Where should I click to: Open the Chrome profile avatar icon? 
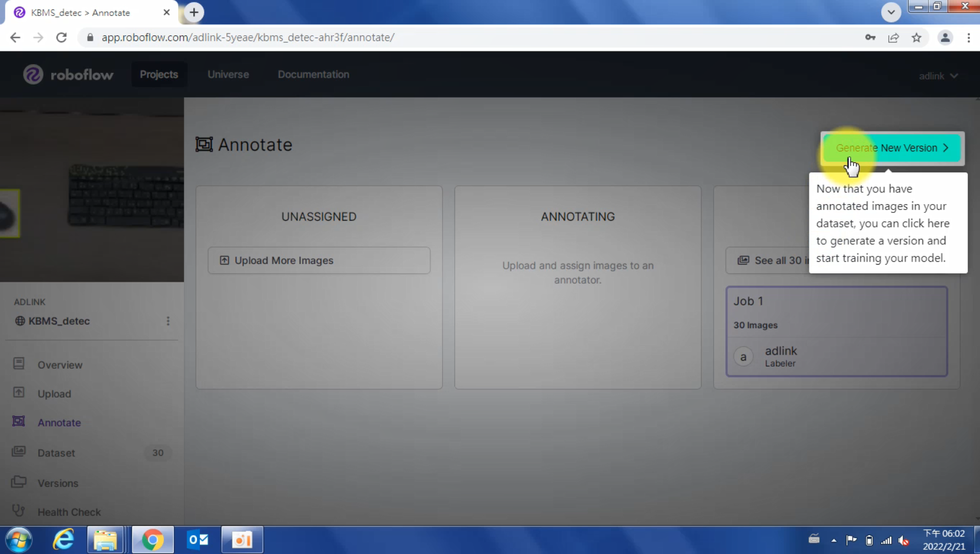coord(945,38)
